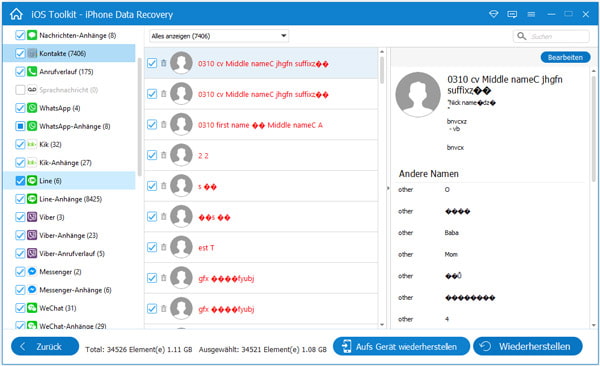Click the Viber (3) icon
This screenshot has width=600, height=366.
(32, 217)
